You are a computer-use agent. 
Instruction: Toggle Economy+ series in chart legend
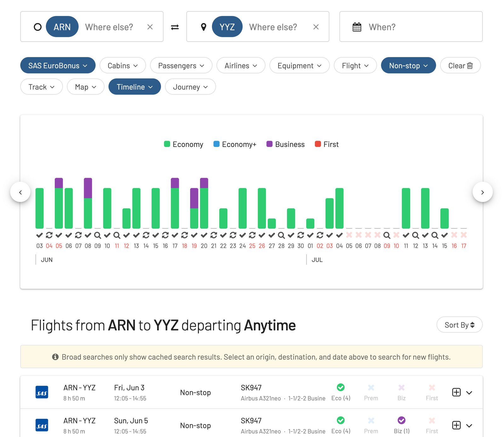click(235, 144)
